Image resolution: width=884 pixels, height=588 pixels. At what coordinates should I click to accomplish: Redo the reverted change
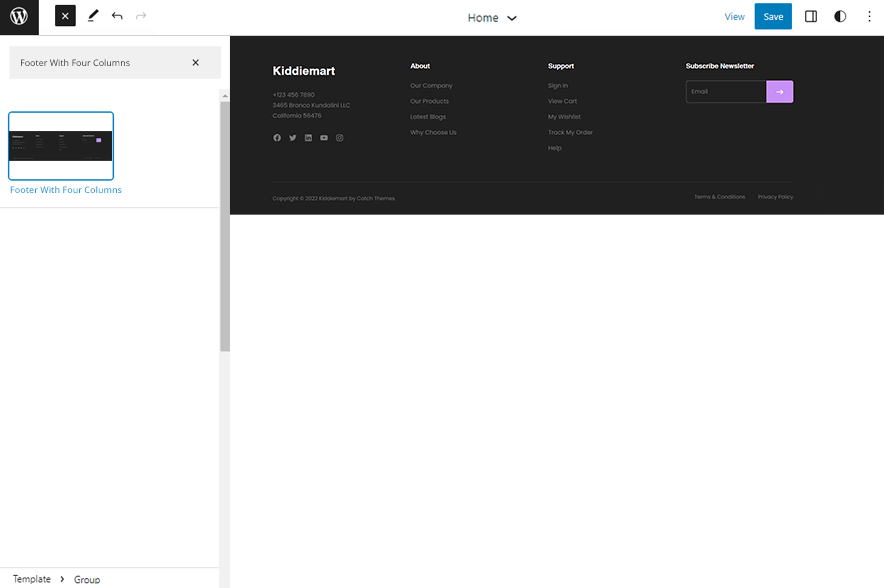[x=141, y=16]
